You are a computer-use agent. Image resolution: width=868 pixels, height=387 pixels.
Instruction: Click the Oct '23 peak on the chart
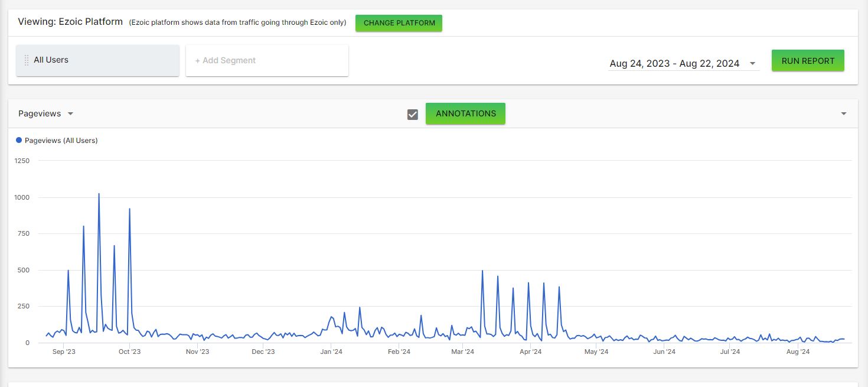[129, 209]
